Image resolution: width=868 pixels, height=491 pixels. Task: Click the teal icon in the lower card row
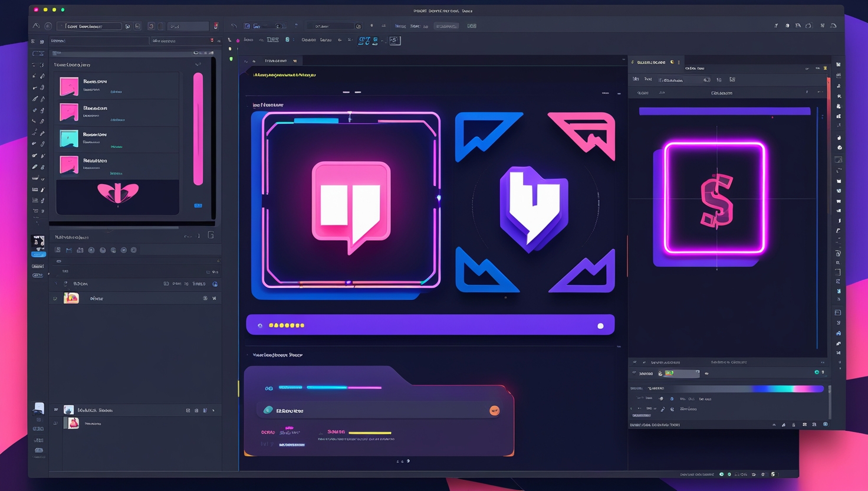click(x=268, y=410)
